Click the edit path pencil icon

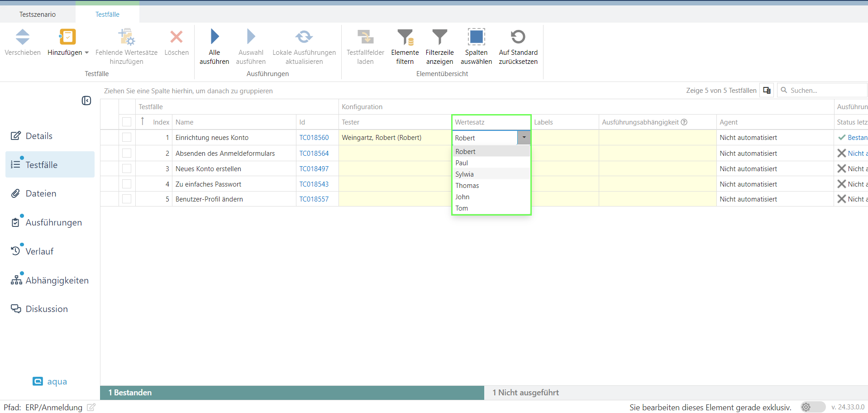point(91,407)
